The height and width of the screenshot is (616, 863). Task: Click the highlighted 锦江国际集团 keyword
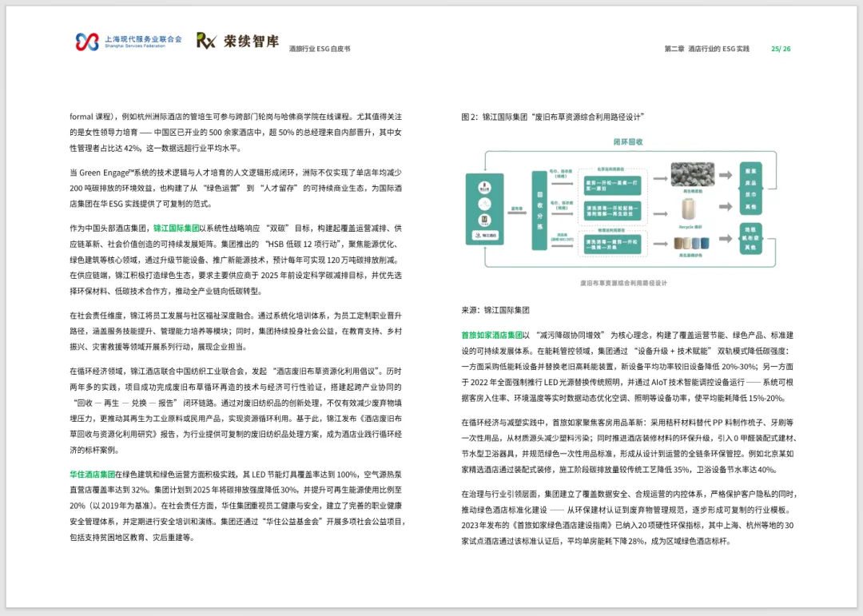point(176,229)
